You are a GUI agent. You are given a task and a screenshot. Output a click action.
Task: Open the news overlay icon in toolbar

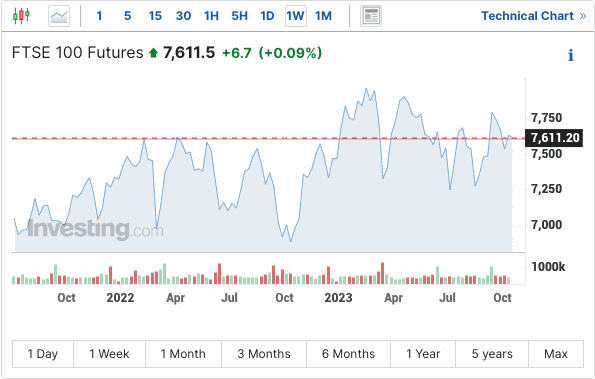371,16
